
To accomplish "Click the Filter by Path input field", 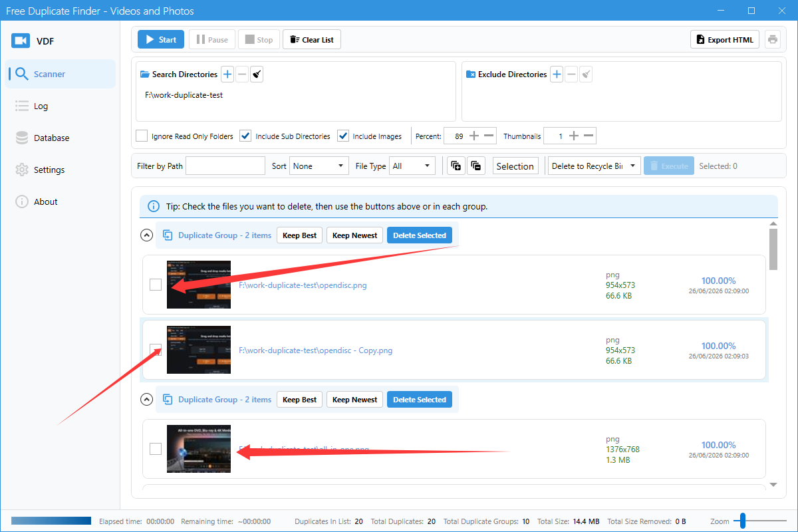I will 225,166.
